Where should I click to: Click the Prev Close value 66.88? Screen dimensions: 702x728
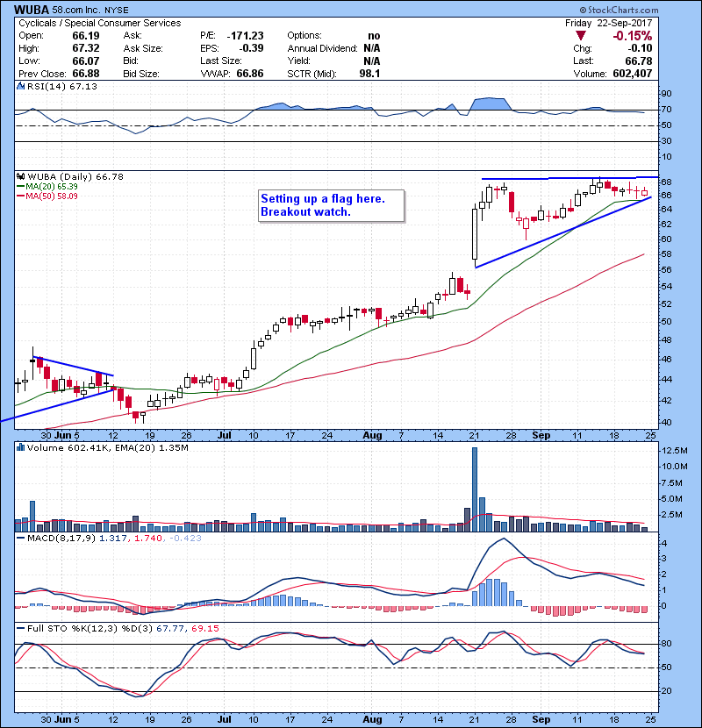(86, 74)
